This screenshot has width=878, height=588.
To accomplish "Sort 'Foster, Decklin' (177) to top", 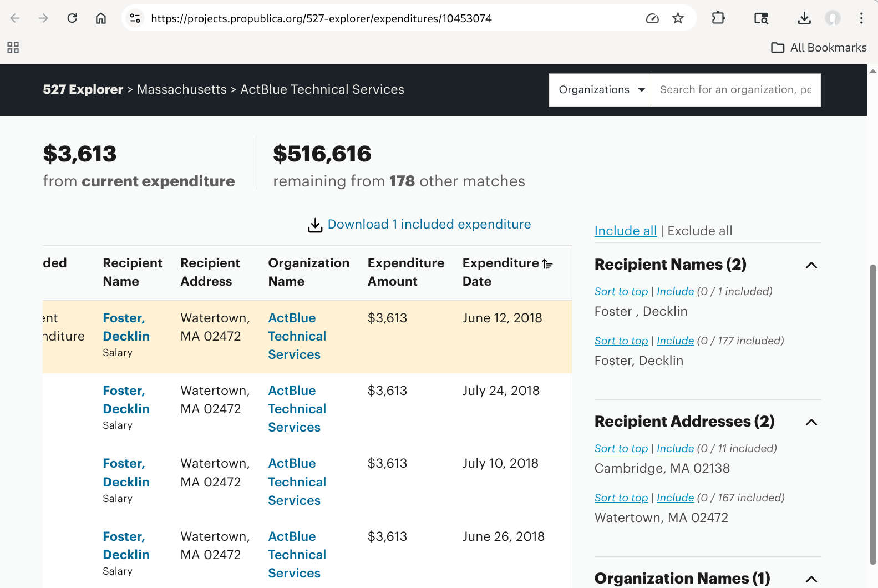I will 621,341.
